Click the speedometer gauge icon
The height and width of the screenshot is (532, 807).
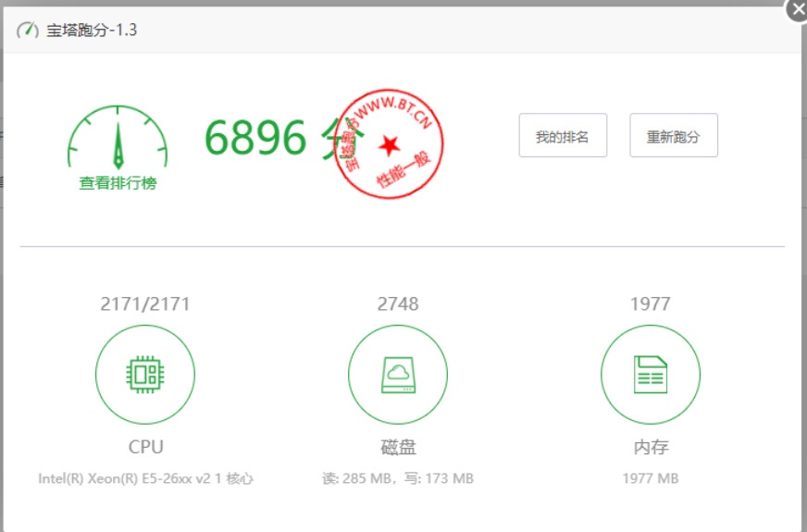click(118, 137)
